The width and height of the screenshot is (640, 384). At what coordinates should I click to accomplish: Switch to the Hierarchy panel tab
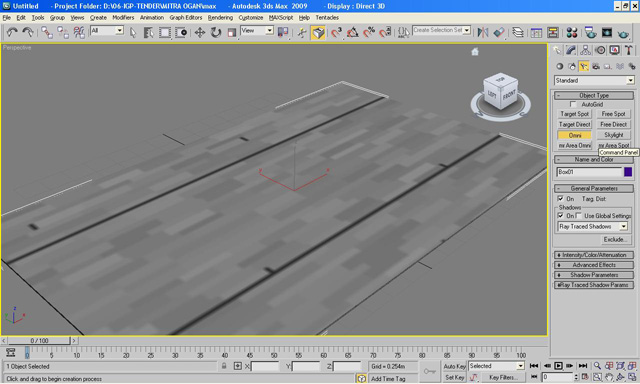585,50
